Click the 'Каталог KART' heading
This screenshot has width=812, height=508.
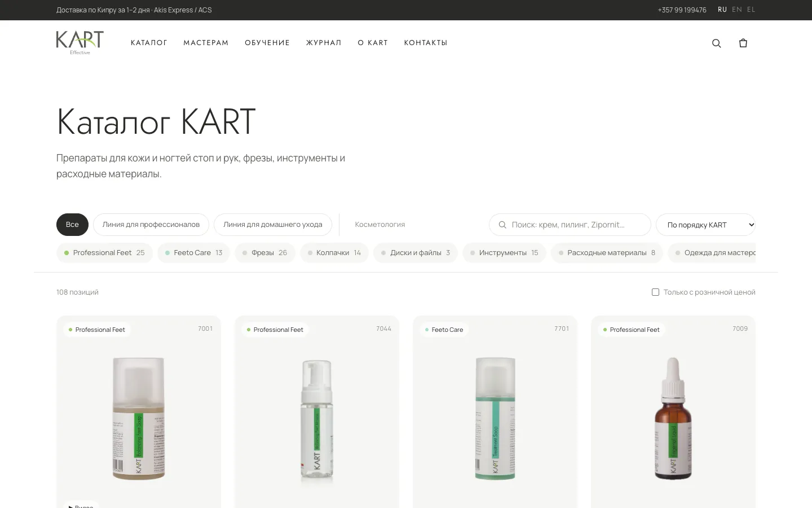coord(156,121)
